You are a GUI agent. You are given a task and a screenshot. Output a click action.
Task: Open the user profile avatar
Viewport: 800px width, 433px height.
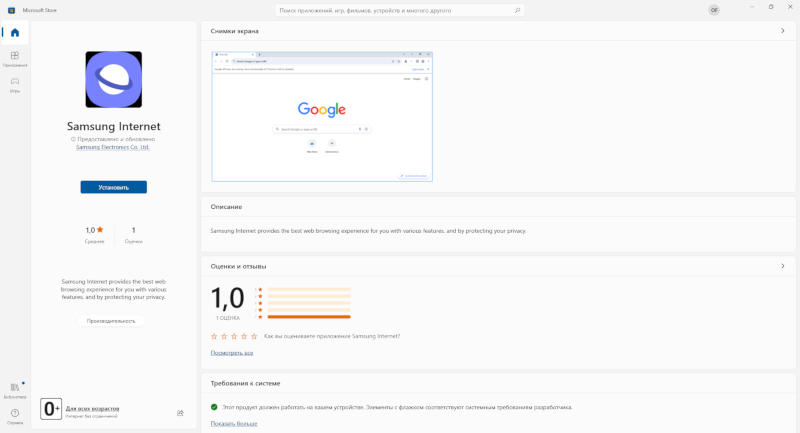coord(714,10)
